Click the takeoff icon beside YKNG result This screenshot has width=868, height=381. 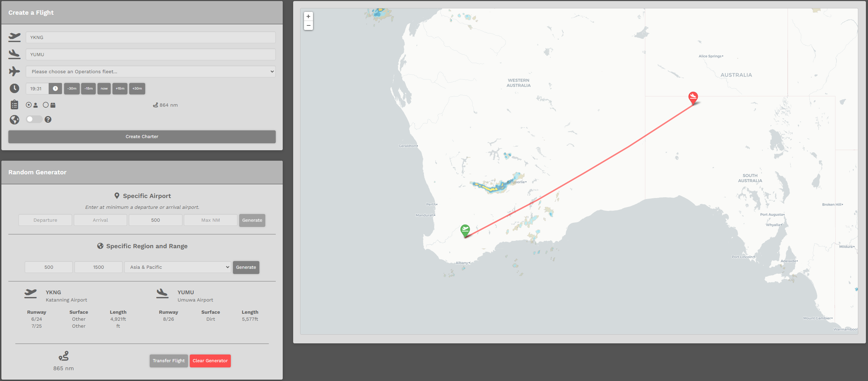[x=31, y=294]
